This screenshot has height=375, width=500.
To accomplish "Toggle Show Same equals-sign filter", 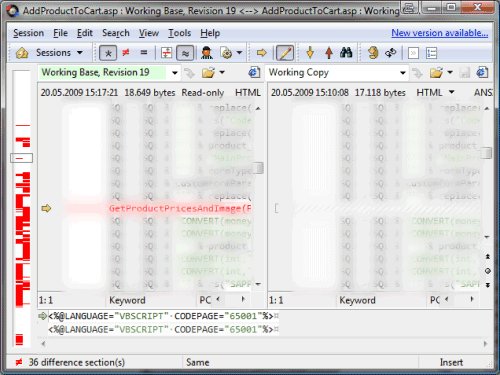I will click(x=144, y=53).
